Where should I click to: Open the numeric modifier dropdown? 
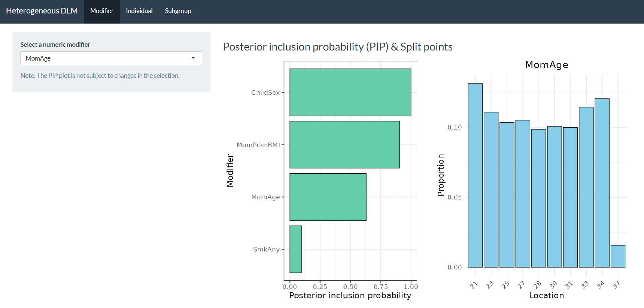pos(111,58)
